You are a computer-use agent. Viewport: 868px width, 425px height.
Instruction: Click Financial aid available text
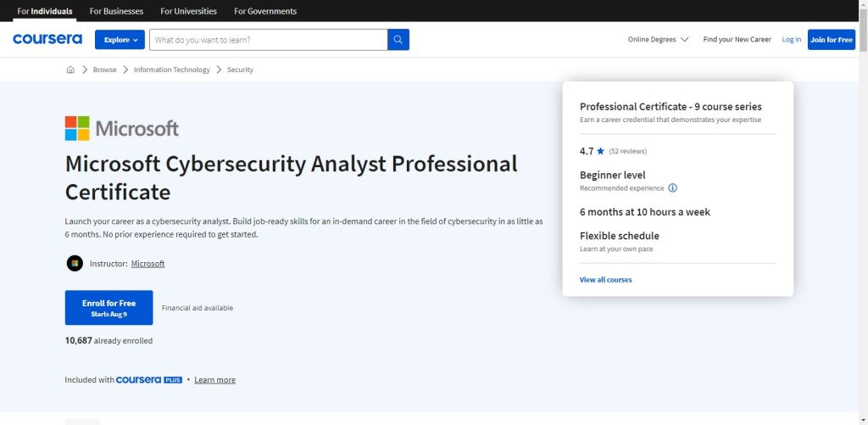197,308
